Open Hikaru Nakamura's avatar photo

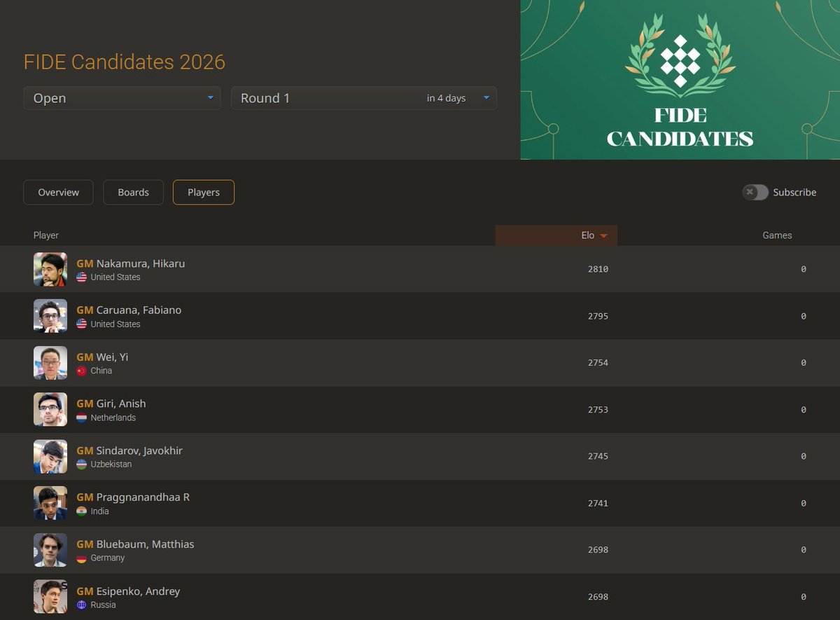point(50,270)
